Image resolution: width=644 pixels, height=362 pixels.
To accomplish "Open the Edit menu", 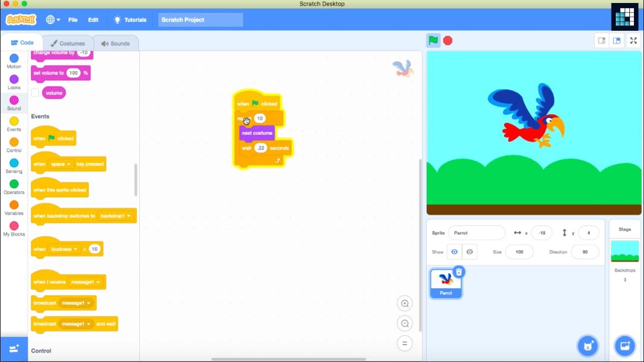I will coord(93,20).
